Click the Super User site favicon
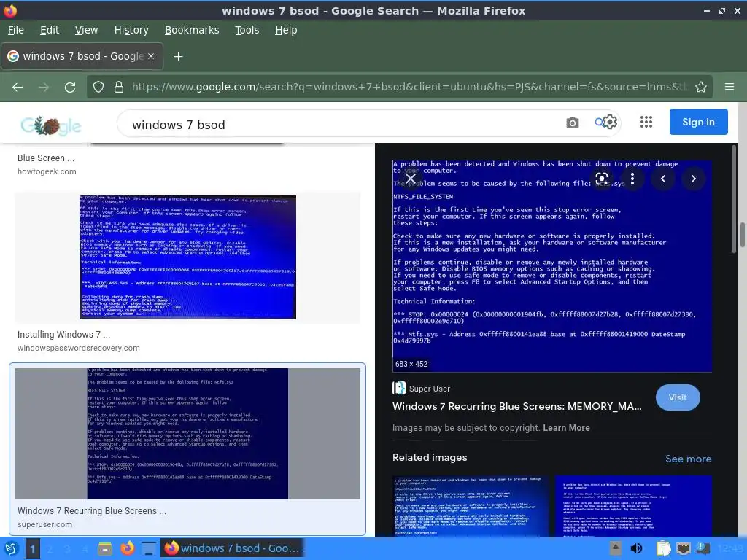 click(399, 388)
